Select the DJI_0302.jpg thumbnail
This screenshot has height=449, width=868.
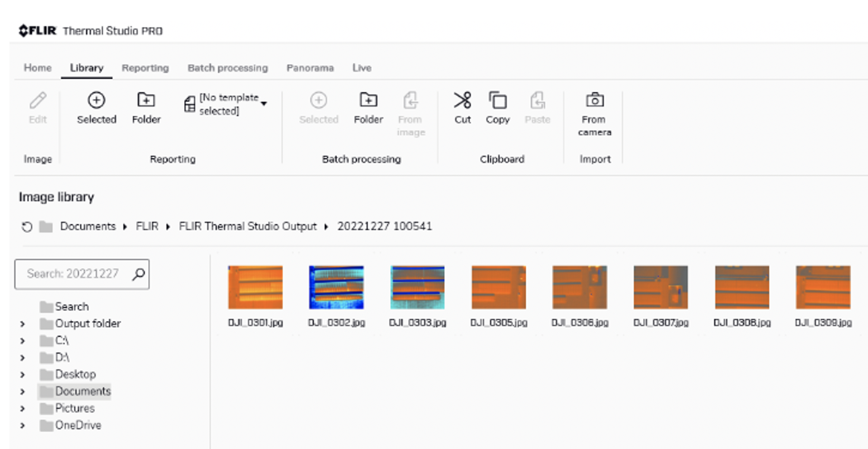(336, 287)
